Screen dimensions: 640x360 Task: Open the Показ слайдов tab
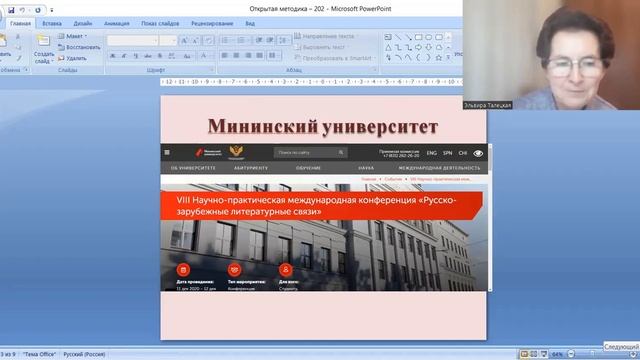coord(160,24)
